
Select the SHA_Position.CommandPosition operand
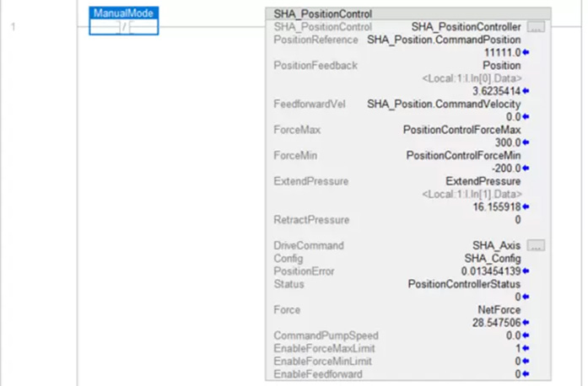coord(444,40)
